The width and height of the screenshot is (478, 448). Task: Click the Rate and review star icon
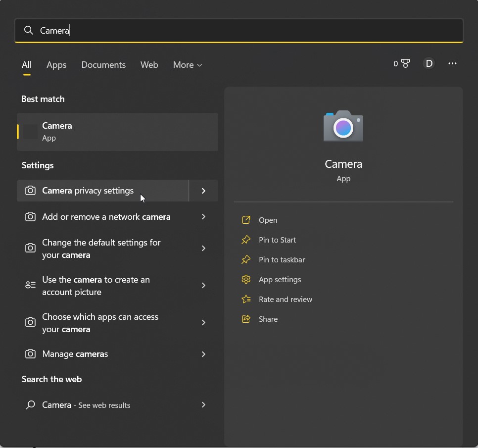point(246,299)
